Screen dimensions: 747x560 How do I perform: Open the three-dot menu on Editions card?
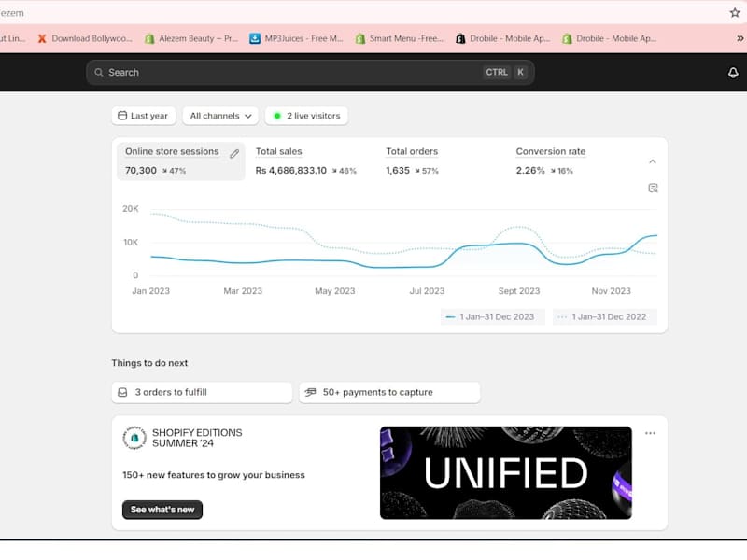(x=650, y=433)
